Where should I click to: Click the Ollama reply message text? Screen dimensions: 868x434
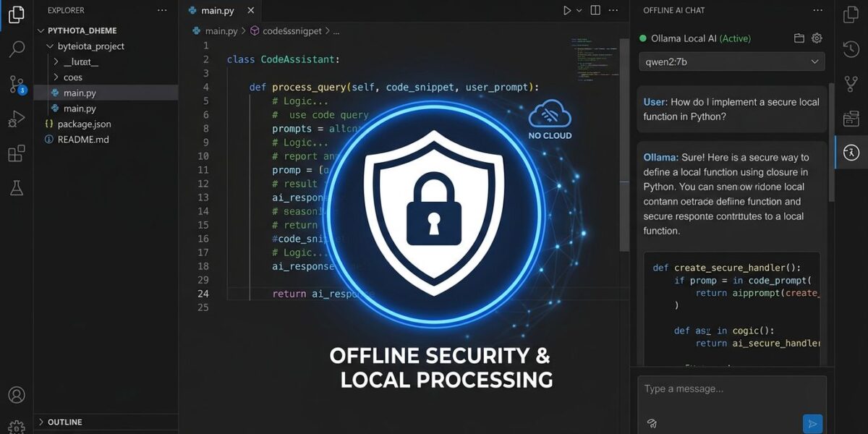[727, 194]
